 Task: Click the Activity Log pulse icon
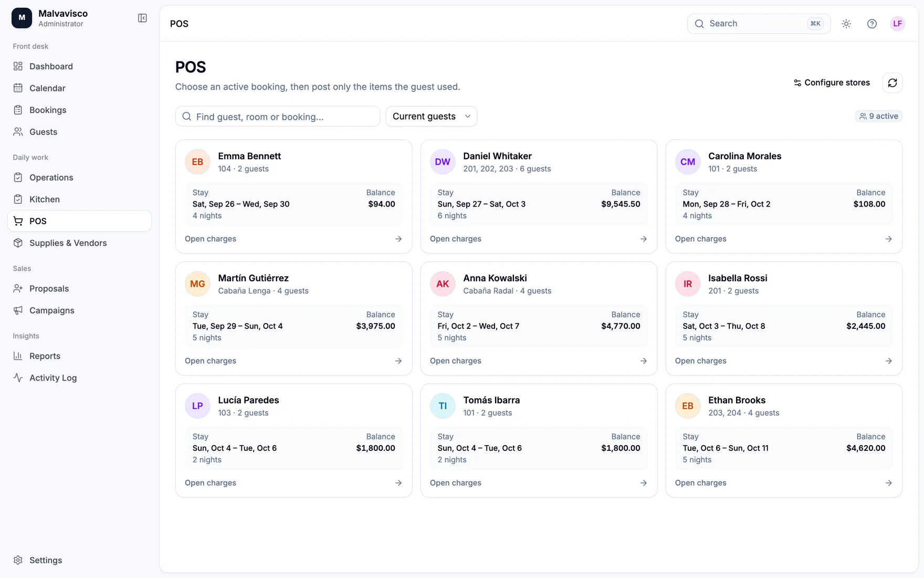[x=18, y=378]
